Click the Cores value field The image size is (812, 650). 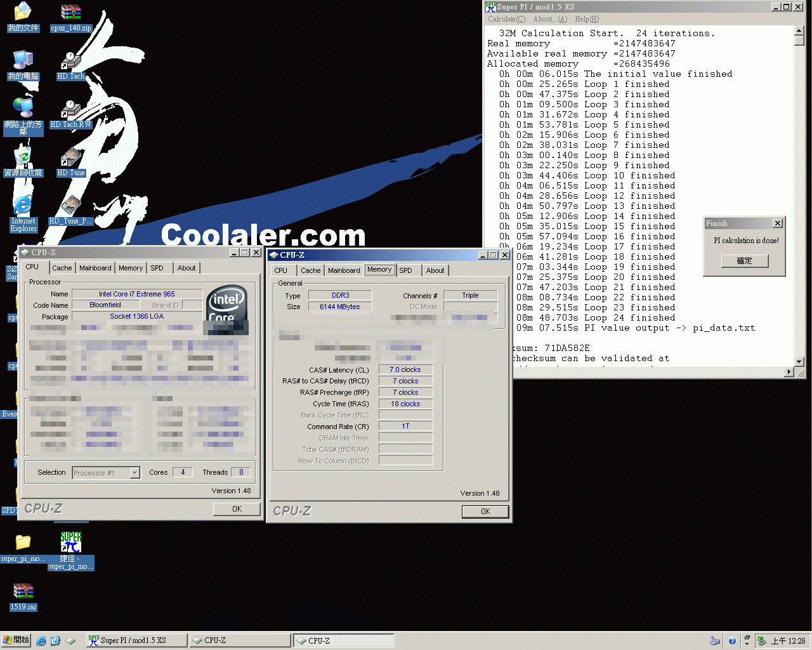click(x=183, y=472)
